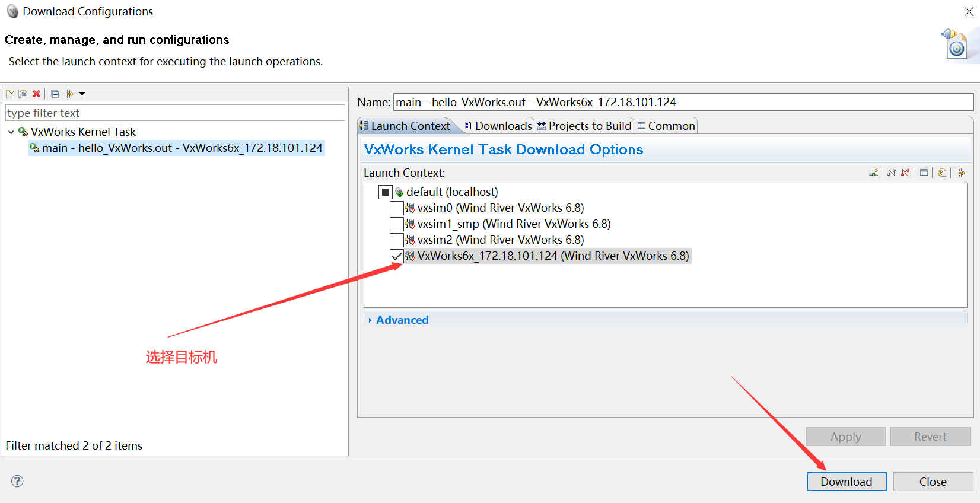Viewport: 980px width, 503px height.
Task: Click the VxWorks6x_172.18.101.124 target icon
Action: click(x=410, y=256)
